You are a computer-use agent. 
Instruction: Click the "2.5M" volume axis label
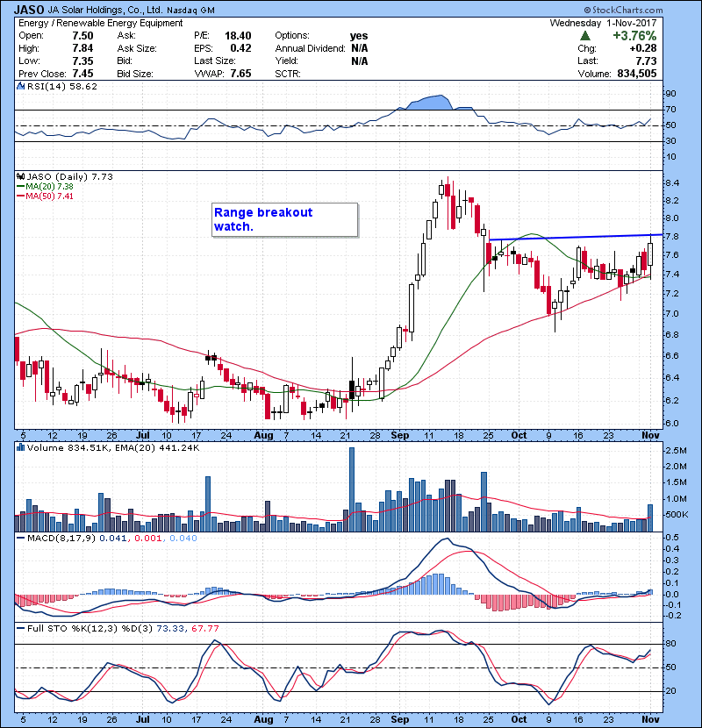[x=676, y=451]
